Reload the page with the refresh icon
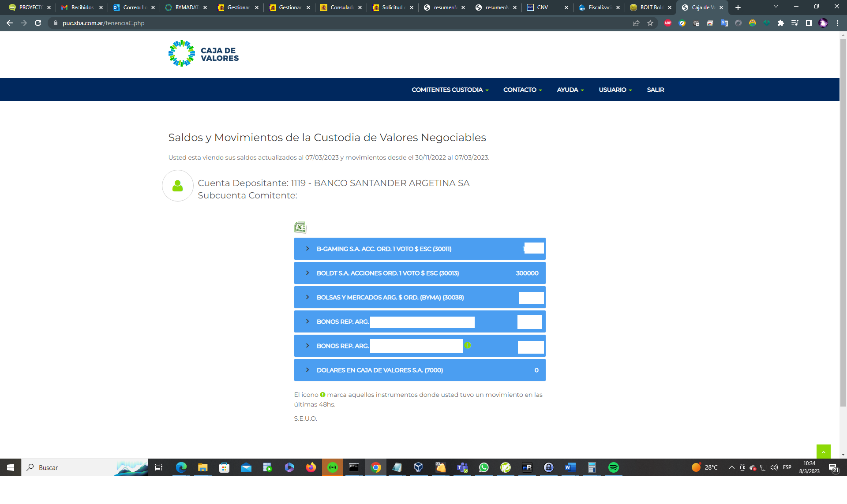The width and height of the screenshot is (847, 504). pos(38,23)
